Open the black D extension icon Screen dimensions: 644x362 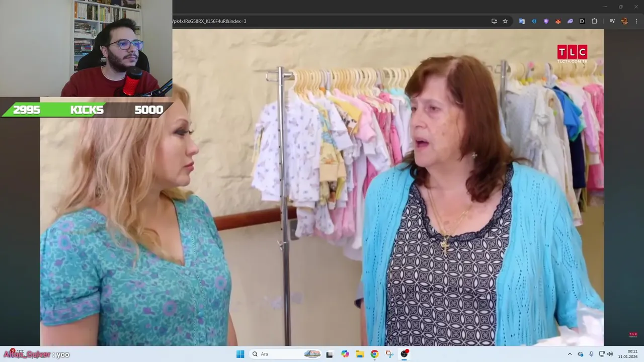point(582,21)
